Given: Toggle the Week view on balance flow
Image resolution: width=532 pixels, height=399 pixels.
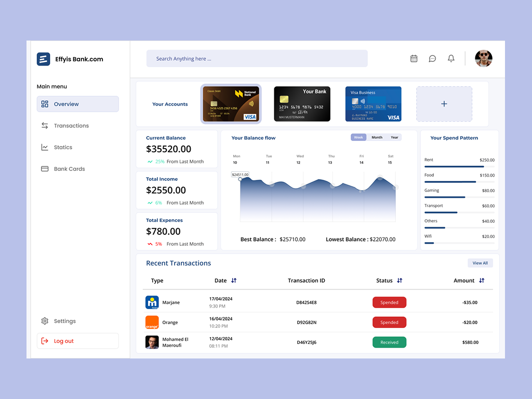Looking at the screenshot, I should [x=358, y=137].
